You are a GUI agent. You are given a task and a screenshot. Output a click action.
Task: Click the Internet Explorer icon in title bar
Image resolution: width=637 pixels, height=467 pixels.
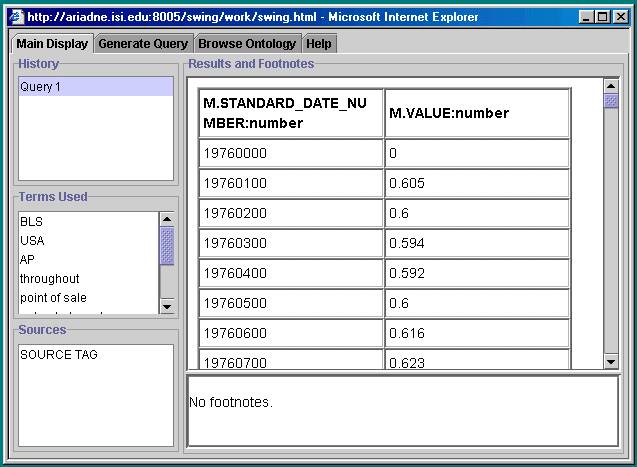coord(16,17)
